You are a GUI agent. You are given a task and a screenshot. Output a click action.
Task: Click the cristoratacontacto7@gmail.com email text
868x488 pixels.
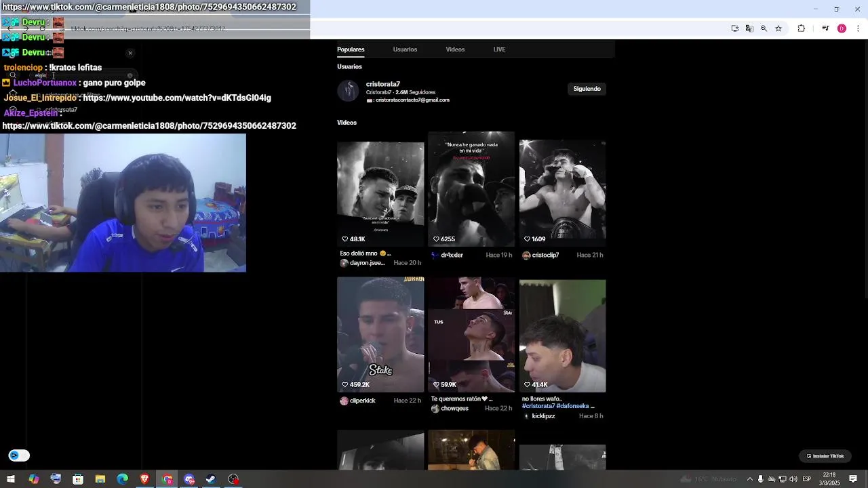(x=412, y=100)
